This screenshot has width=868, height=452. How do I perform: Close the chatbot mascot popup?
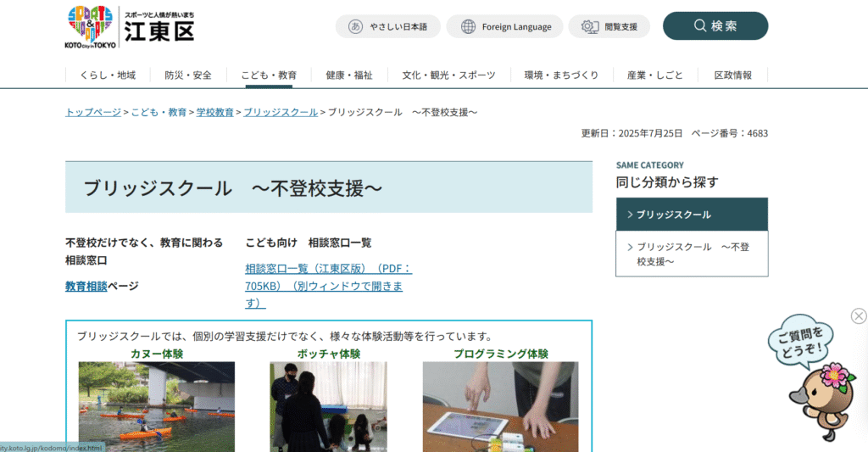click(859, 316)
